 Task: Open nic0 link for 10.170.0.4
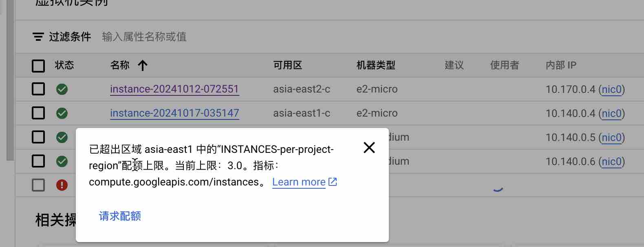coord(611,89)
